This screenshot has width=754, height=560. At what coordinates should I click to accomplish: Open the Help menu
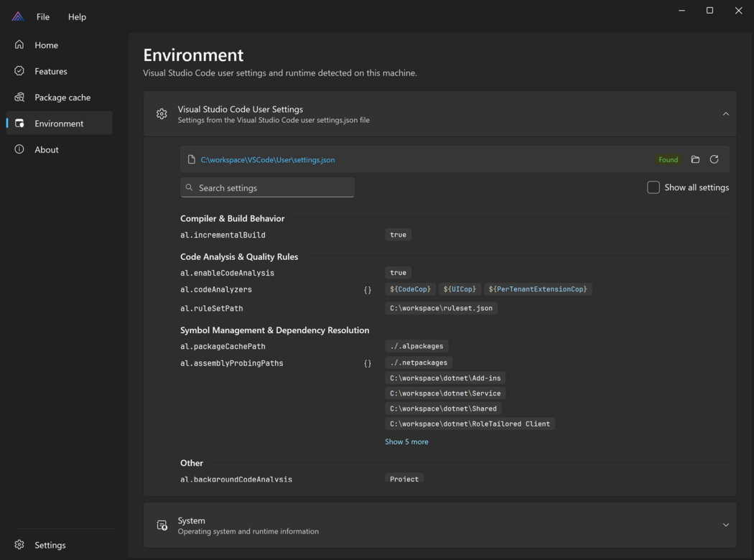(x=77, y=17)
